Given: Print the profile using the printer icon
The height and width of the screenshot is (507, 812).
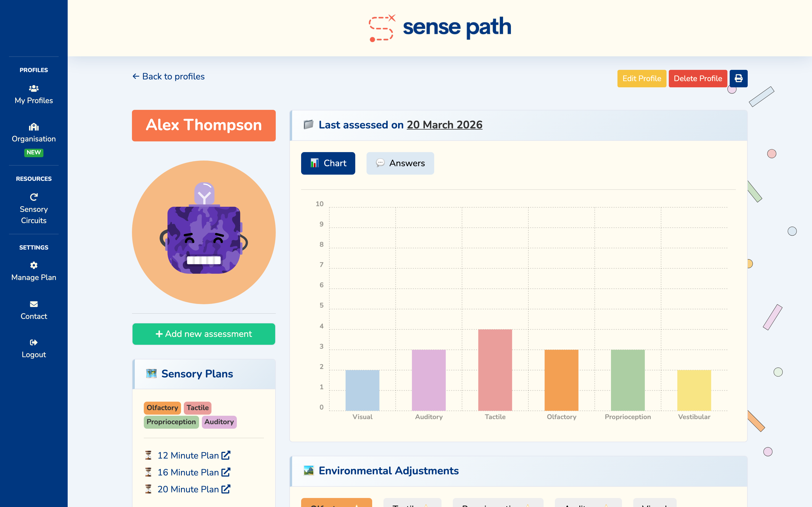Looking at the screenshot, I should coord(738,78).
